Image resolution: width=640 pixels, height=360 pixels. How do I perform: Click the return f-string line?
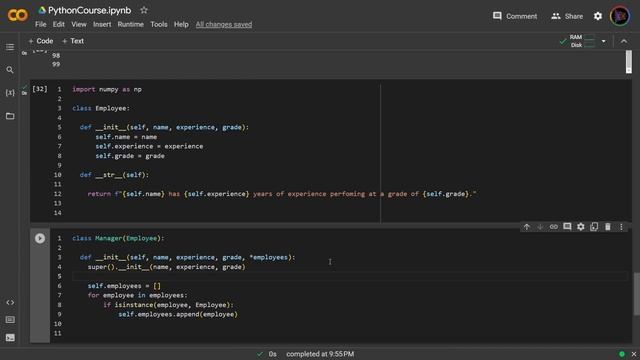(x=282, y=194)
